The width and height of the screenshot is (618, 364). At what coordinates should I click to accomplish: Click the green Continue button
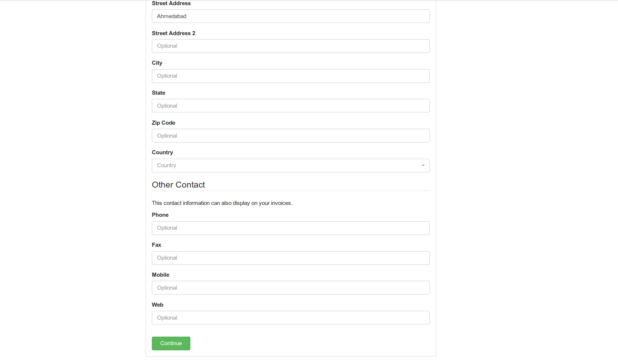171,344
